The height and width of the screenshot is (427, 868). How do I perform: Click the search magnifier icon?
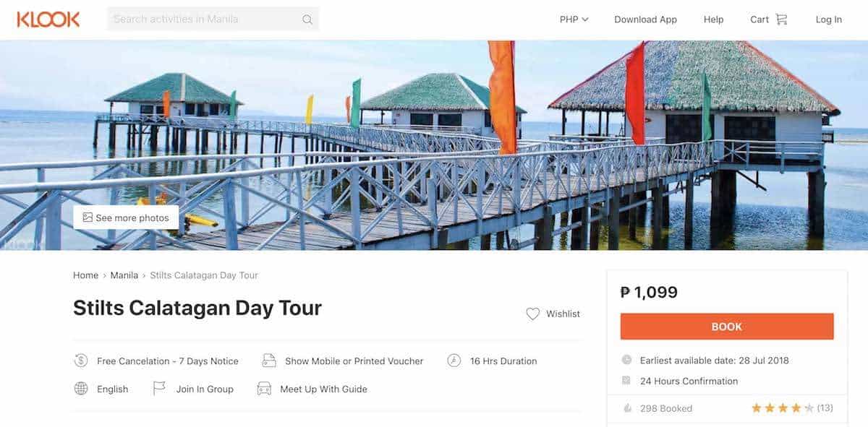tap(307, 20)
